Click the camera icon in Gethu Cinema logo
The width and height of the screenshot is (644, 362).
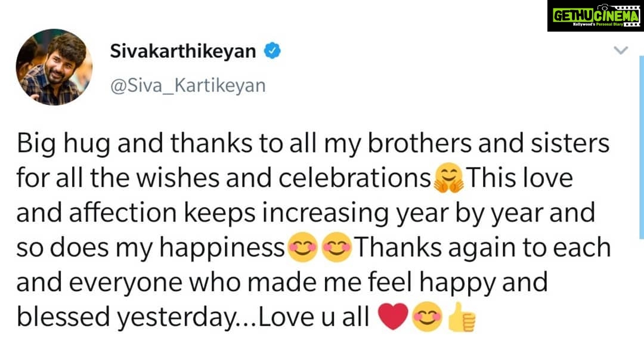pos(603,7)
